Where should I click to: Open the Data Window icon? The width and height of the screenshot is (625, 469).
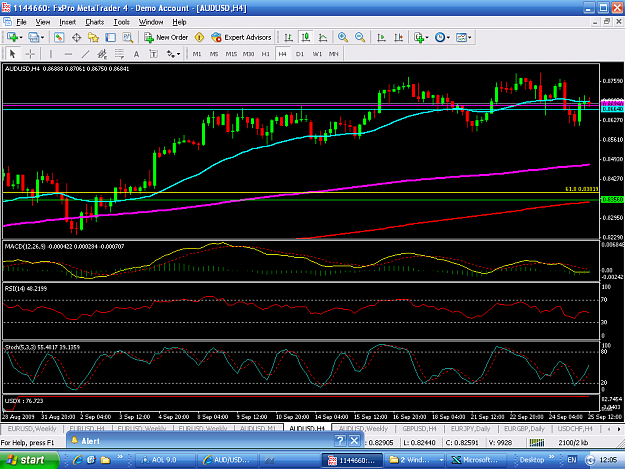tap(76, 37)
